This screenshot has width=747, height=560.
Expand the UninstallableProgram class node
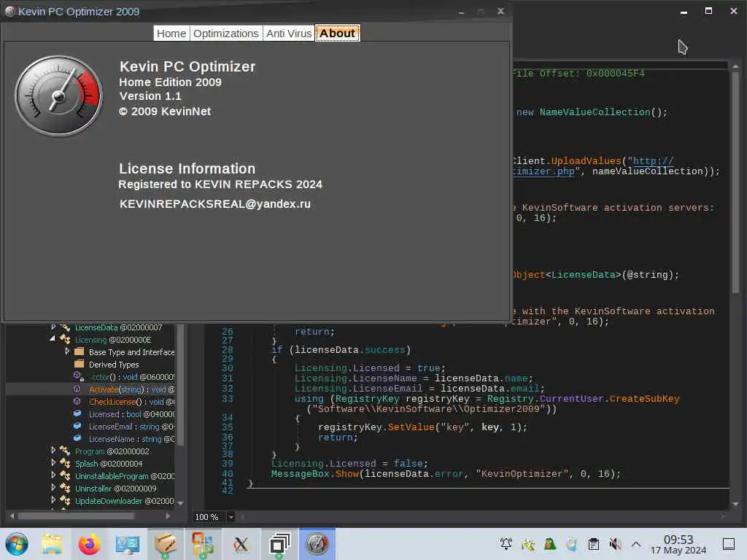(53, 475)
